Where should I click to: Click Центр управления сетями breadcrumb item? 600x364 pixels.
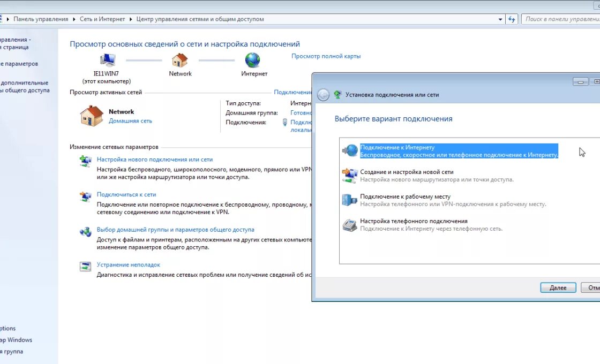[x=200, y=19]
